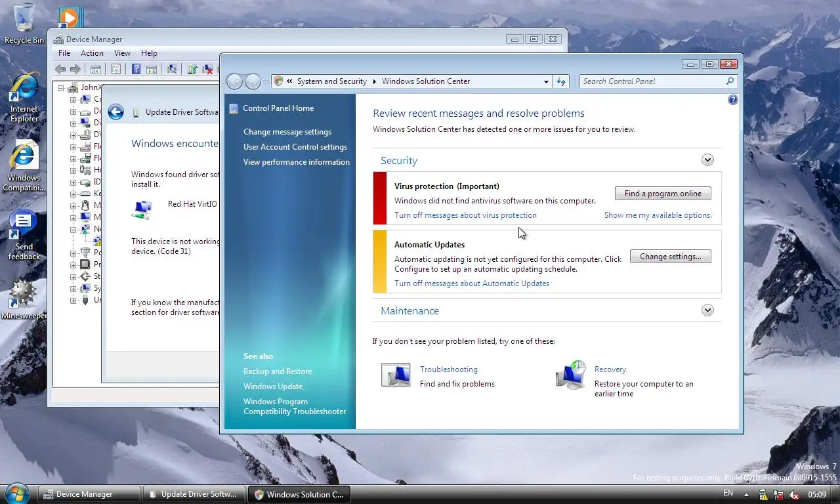Toggle console tree icon in Device Manager toolbar

coord(96,69)
